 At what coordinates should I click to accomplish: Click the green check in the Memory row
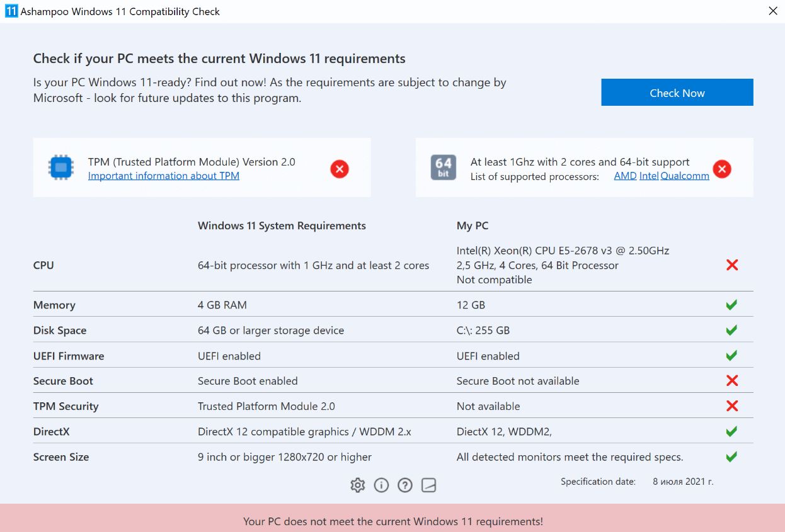coord(731,305)
